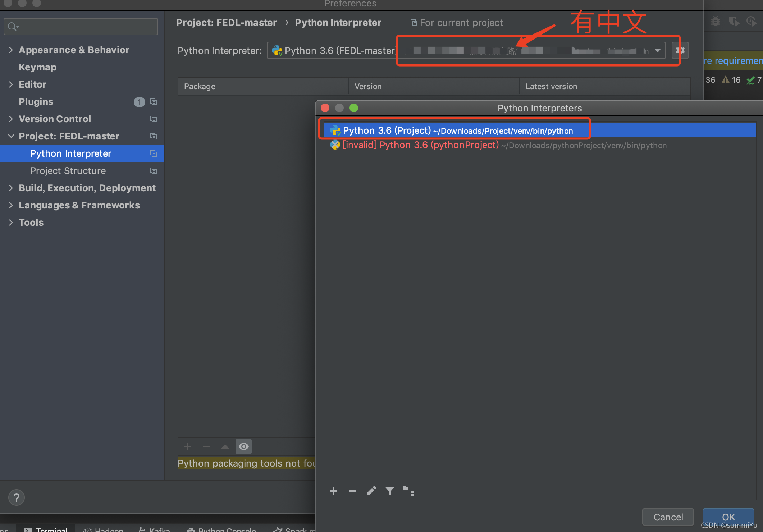
Task: Expand the Tools section
Action: (11, 223)
